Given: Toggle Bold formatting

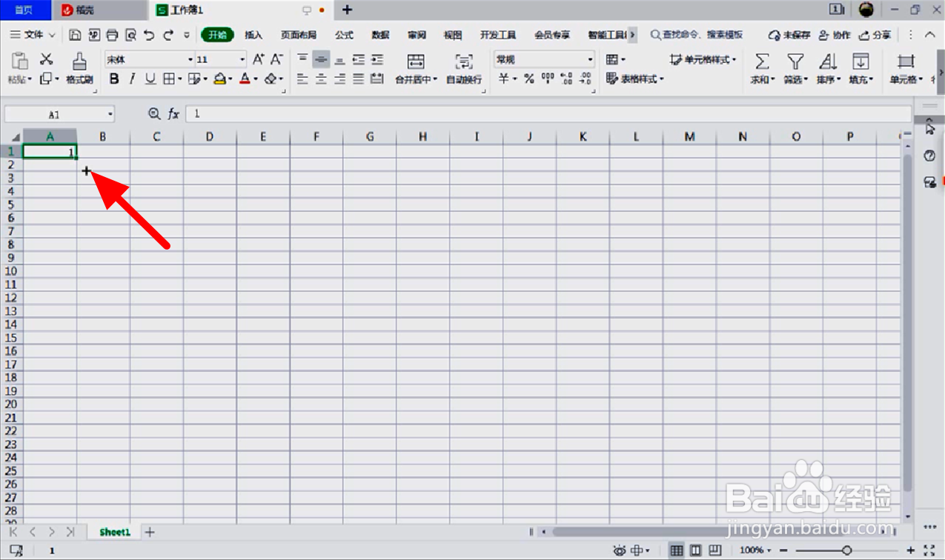Looking at the screenshot, I should tap(114, 79).
